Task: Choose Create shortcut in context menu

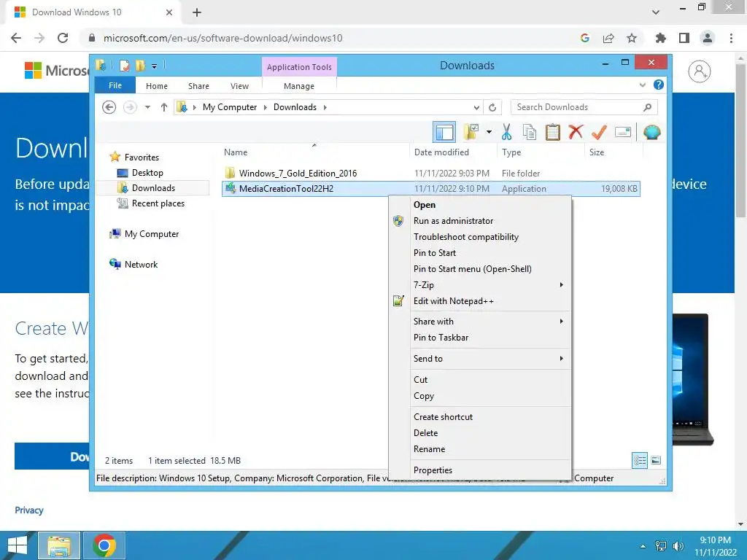Action: 480,416
